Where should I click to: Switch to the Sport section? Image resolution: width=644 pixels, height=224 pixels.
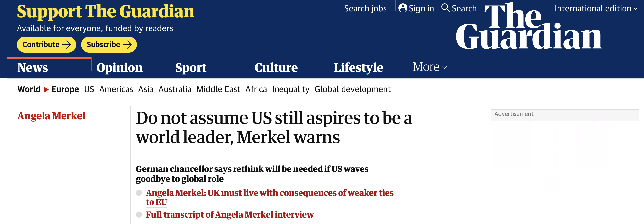tap(191, 68)
